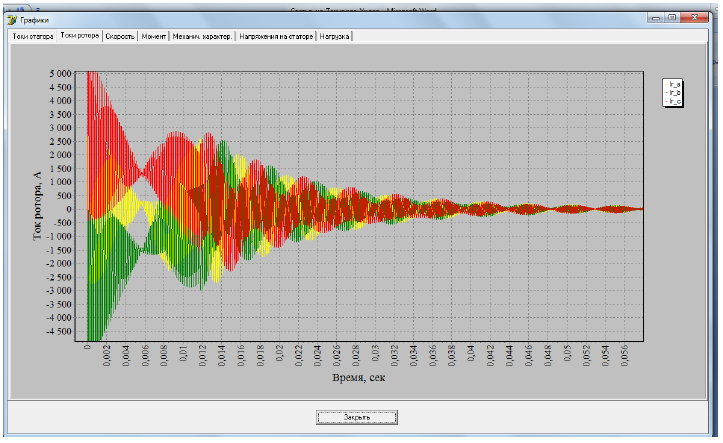Maximize the Графики window
The width and height of the screenshot is (723, 443).
click(672, 17)
